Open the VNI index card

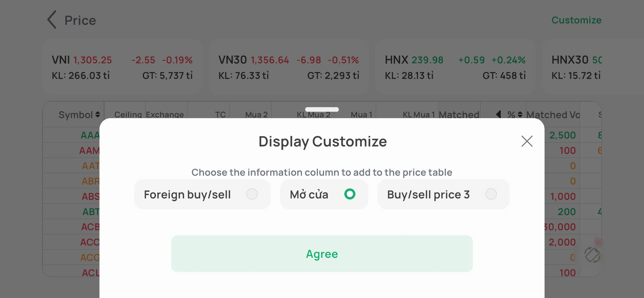(122, 67)
